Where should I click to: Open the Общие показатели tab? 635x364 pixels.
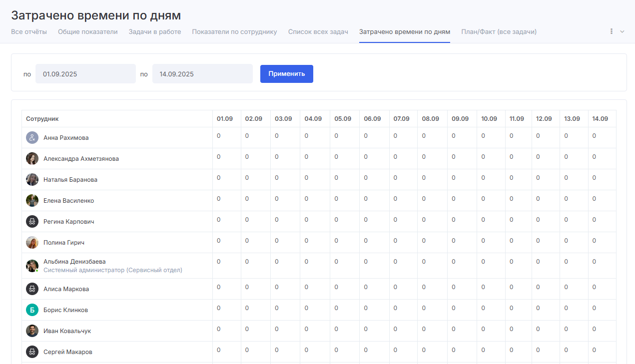(88, 32)
